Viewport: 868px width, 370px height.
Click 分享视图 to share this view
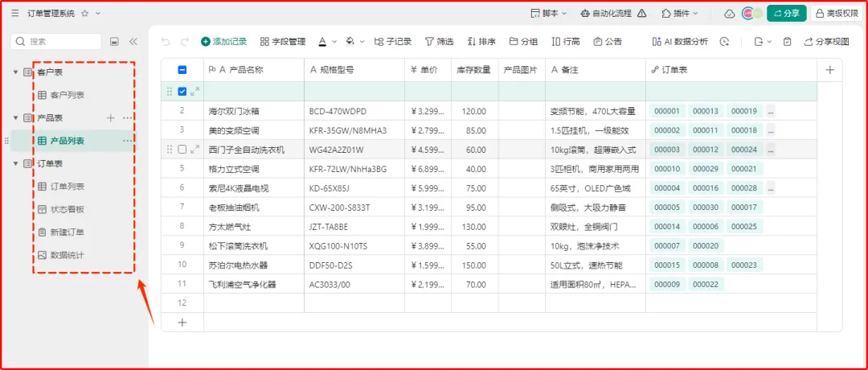[x=826, y=42]
